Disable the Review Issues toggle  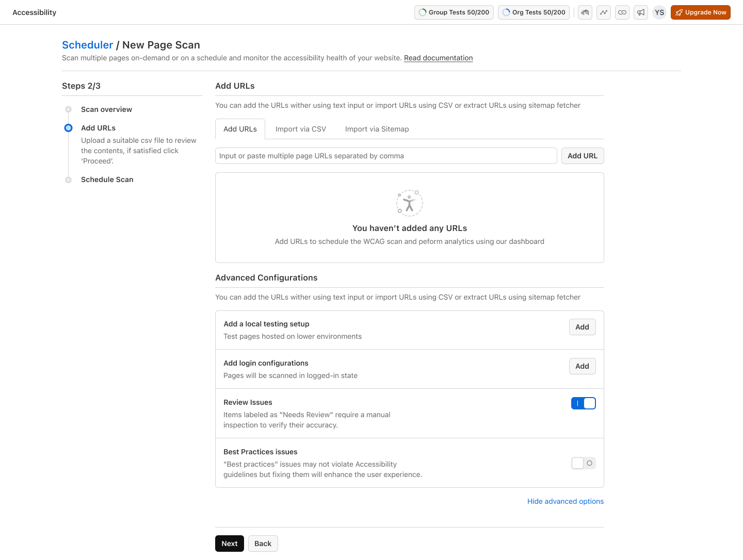[x=583, y=403]
